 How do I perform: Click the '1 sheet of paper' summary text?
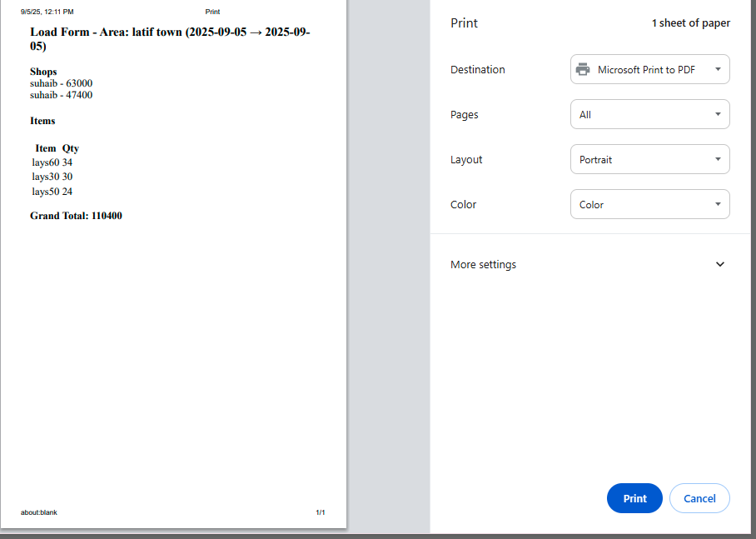690,23
